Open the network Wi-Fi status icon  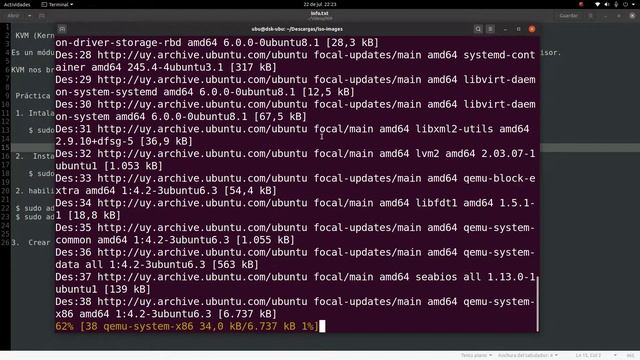[598, 4]
